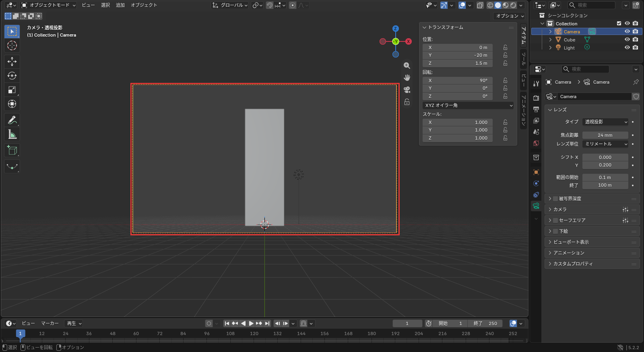Select the Transform tool
Screen dimensions: 644x352
coord(12,104)
